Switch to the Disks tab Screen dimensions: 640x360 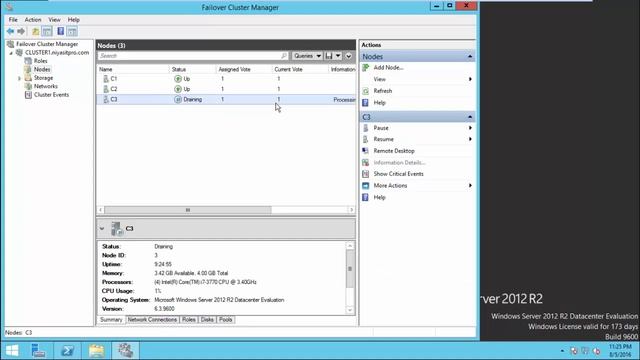point(207,320)
